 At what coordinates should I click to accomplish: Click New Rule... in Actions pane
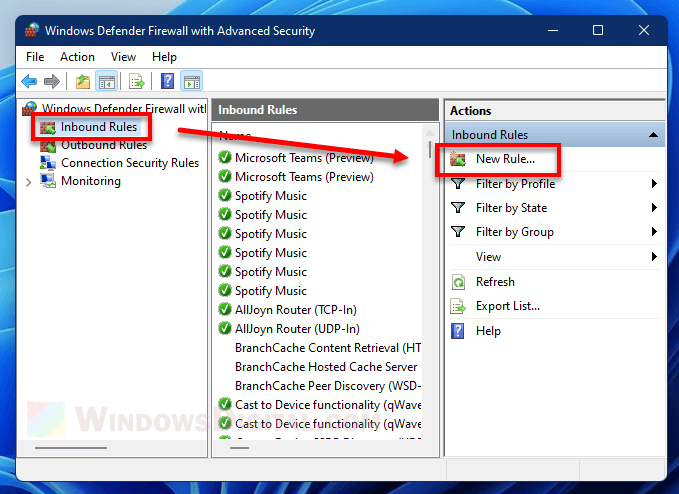point(505,159)
